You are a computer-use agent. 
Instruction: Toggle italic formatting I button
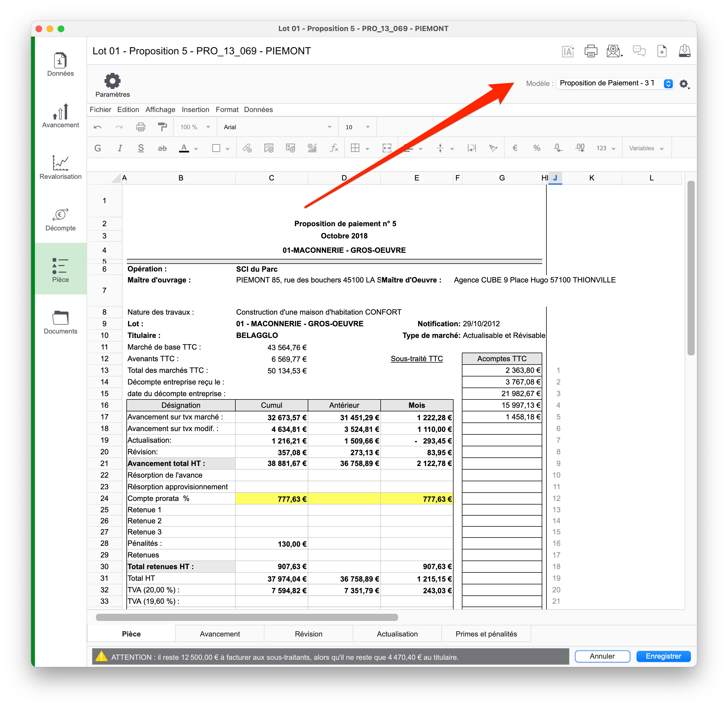120,148
